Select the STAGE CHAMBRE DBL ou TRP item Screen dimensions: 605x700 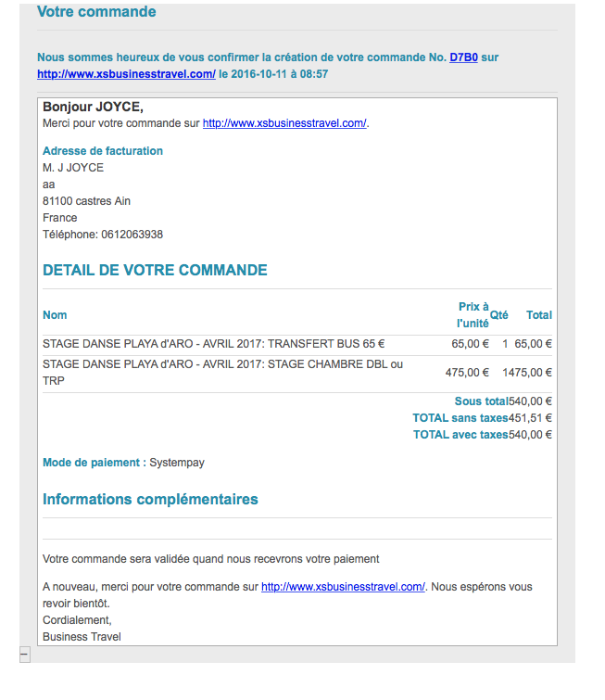(222, 372)
